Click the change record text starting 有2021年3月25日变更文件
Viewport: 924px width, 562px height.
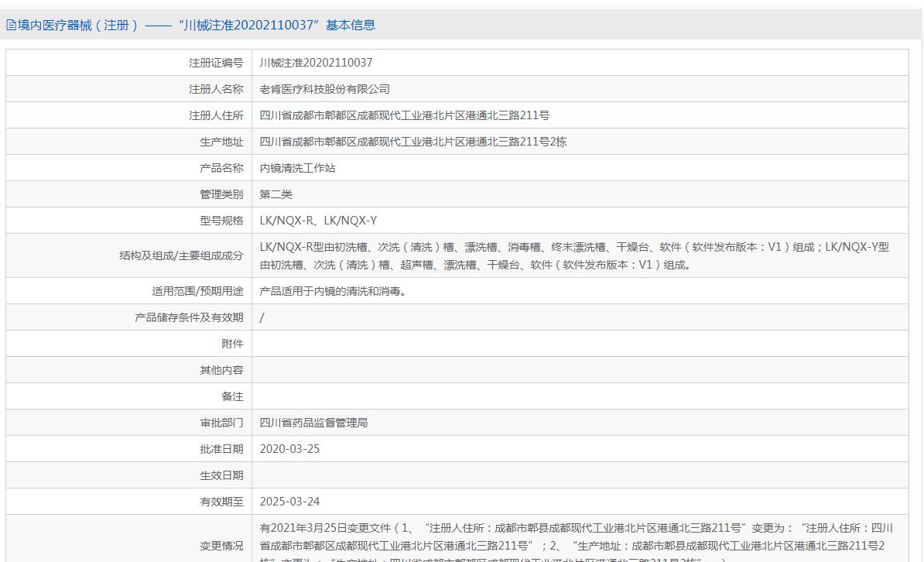click(x=577, y=542)
